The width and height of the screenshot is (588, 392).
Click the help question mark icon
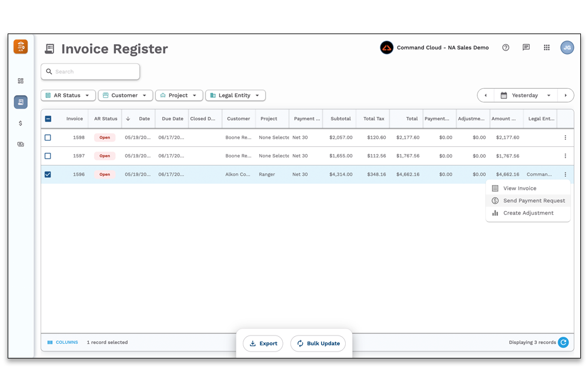506,48
